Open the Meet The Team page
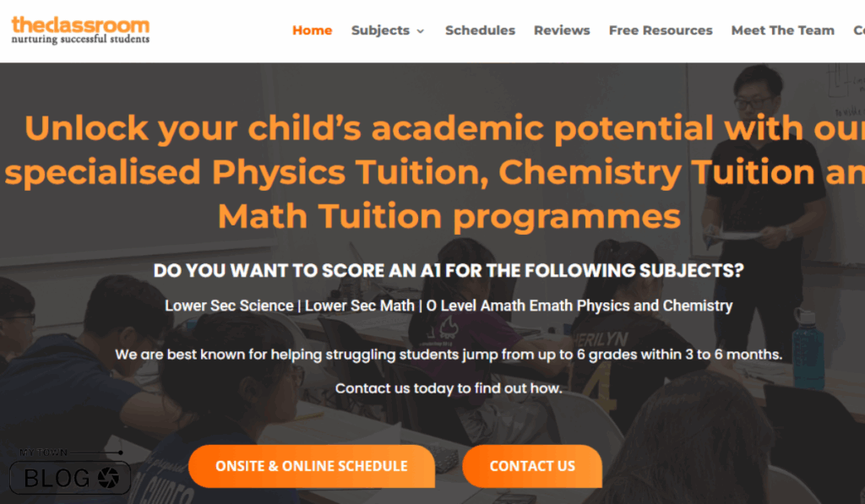Screen dimensions: 865x504 [x=782, y=30]
